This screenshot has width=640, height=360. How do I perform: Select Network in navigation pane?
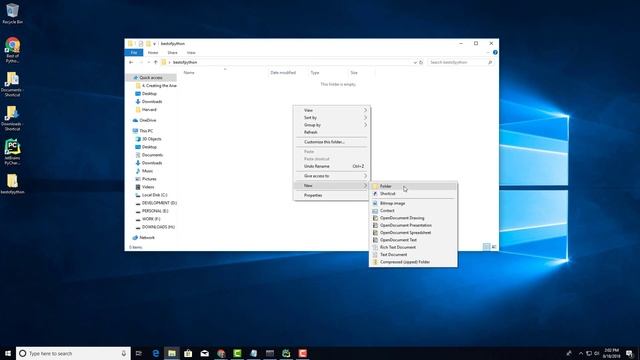click(x=147, y=238)
